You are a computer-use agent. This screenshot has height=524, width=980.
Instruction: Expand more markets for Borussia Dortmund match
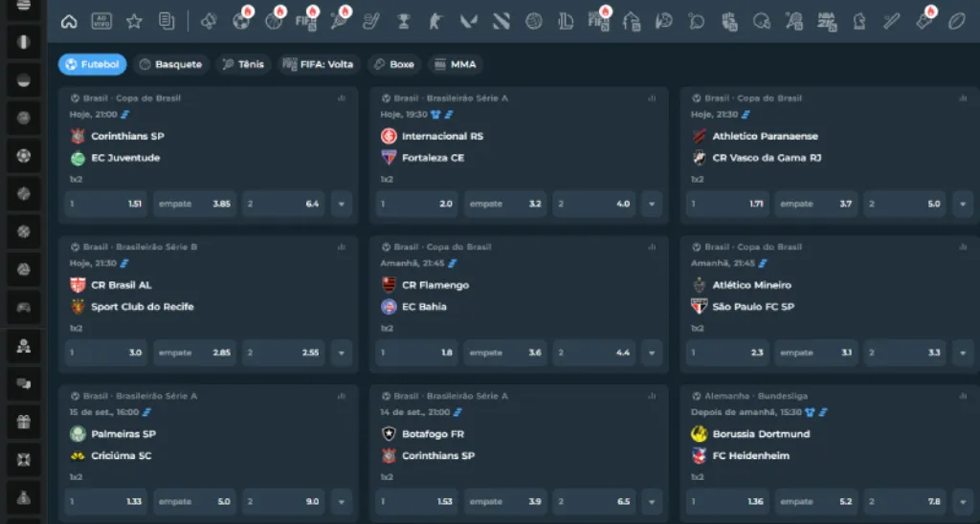tap(963, 501)
